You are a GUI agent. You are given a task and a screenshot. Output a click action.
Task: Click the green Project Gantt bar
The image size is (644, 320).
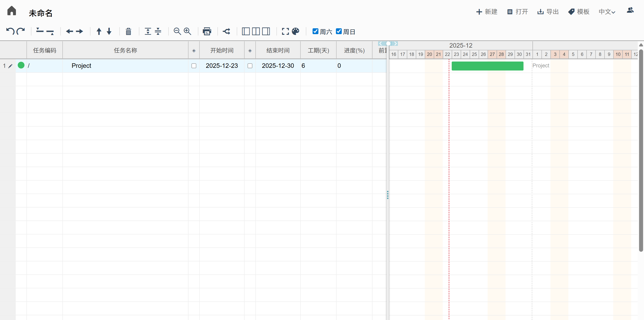pyautogui.click(x=487, y=66)
